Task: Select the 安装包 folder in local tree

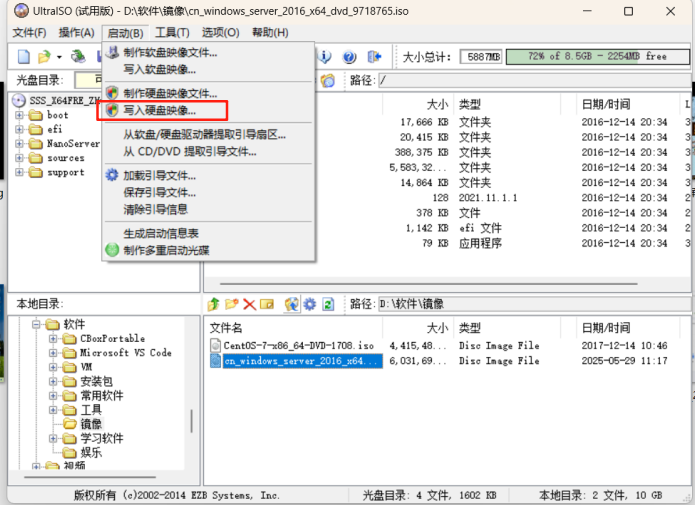Action: point(96,381)
